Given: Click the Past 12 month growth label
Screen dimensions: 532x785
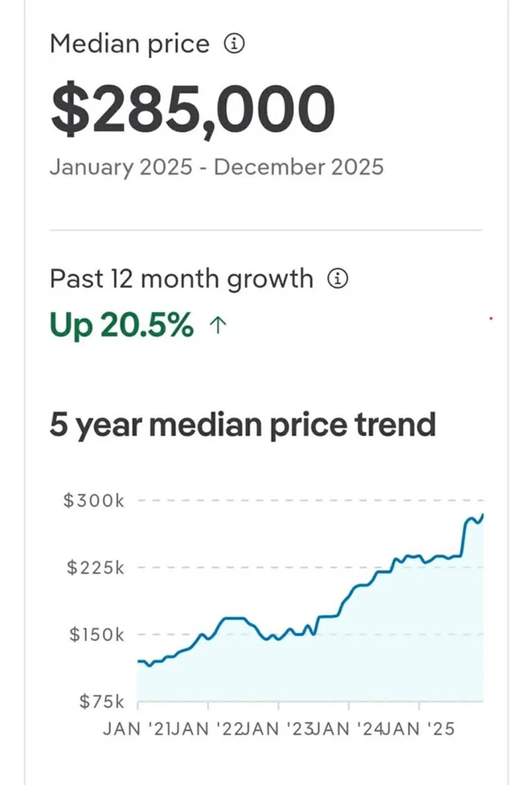Looking at the screenshot, I should [x=181, y=279].
